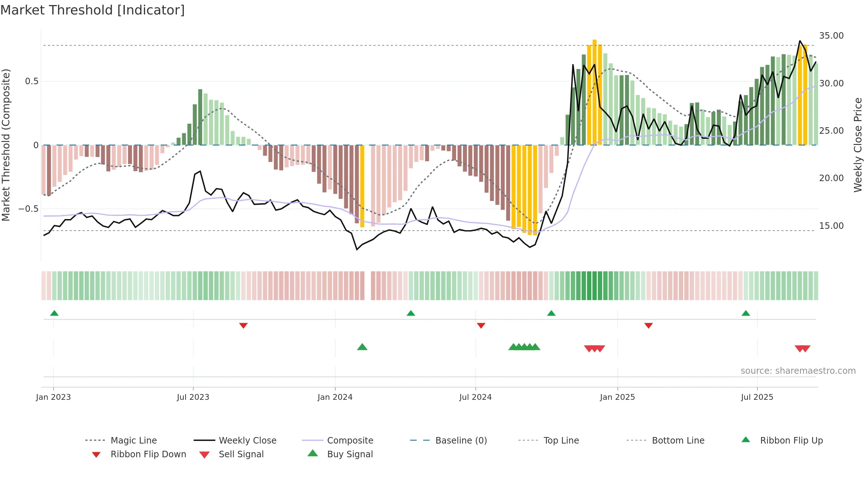
Task: Click the 30.00 price tick label
Action: (831, 83)
